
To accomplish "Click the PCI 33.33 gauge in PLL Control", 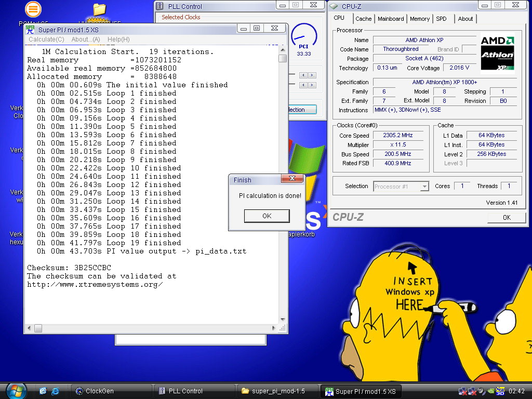I will [x=303, y=40].
